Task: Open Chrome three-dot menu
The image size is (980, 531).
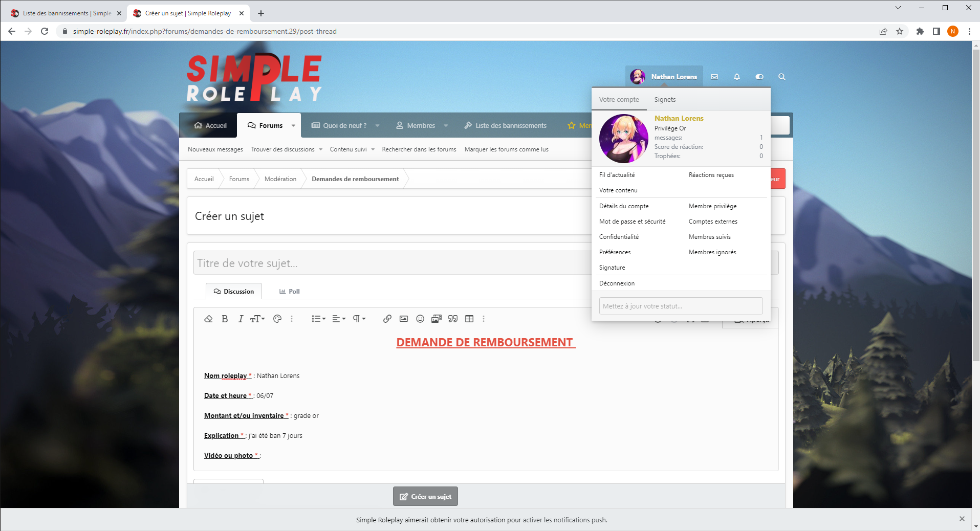Action: coord(969,31)
